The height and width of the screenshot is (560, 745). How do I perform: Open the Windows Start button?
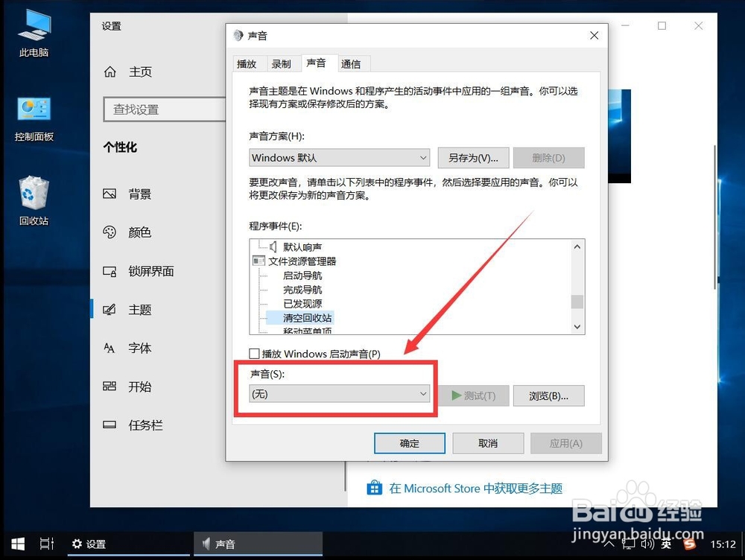pos(18,544)
